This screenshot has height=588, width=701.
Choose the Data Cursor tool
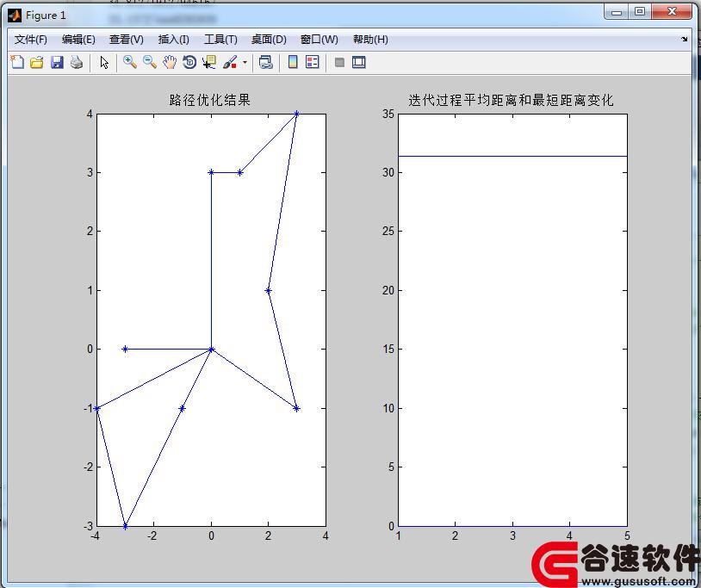208,62
